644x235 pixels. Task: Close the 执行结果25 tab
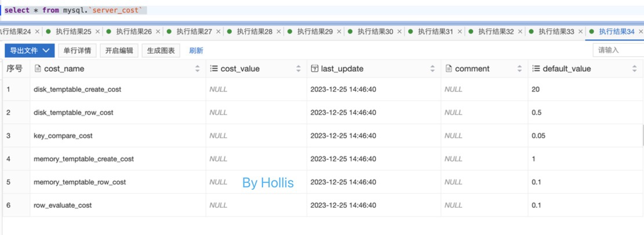(97, 32)
